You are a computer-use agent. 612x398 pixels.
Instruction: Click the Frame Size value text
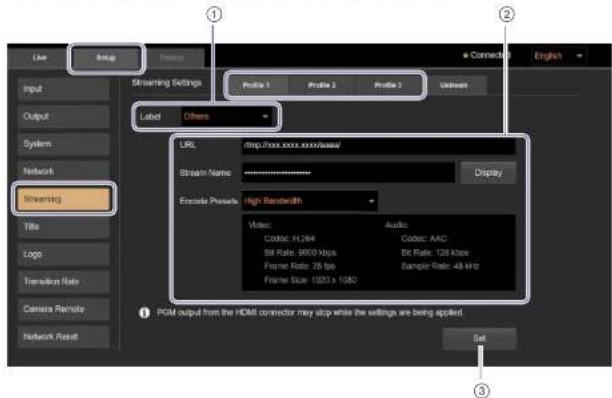click(311, 280)
